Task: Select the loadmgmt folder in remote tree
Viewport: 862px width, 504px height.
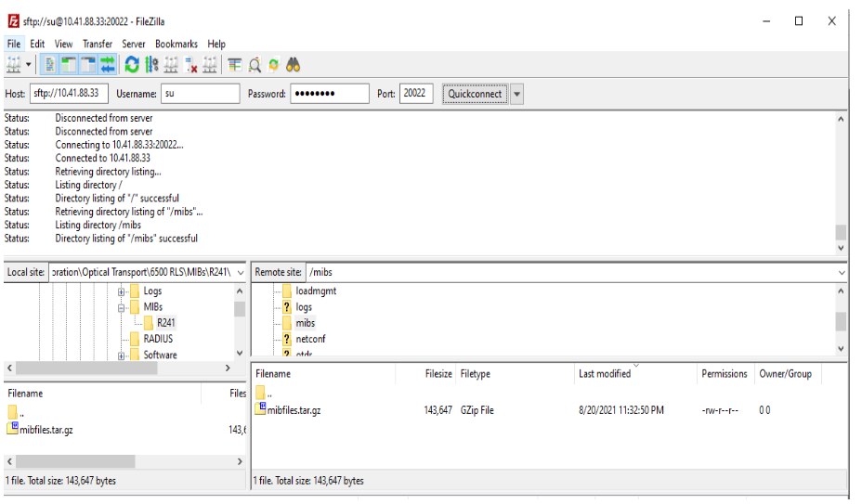Action: pyautogui.click(x=316, y=291)
